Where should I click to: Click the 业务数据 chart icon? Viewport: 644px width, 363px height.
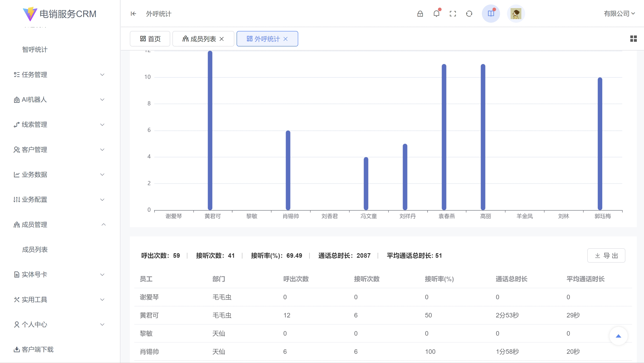(17, 174)
